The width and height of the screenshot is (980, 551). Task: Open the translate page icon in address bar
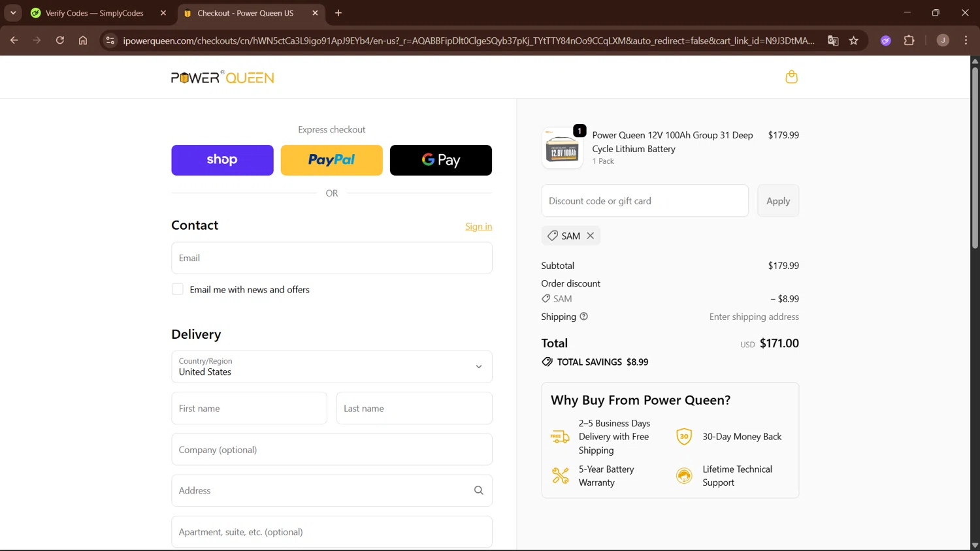click(x=833, y=40)
